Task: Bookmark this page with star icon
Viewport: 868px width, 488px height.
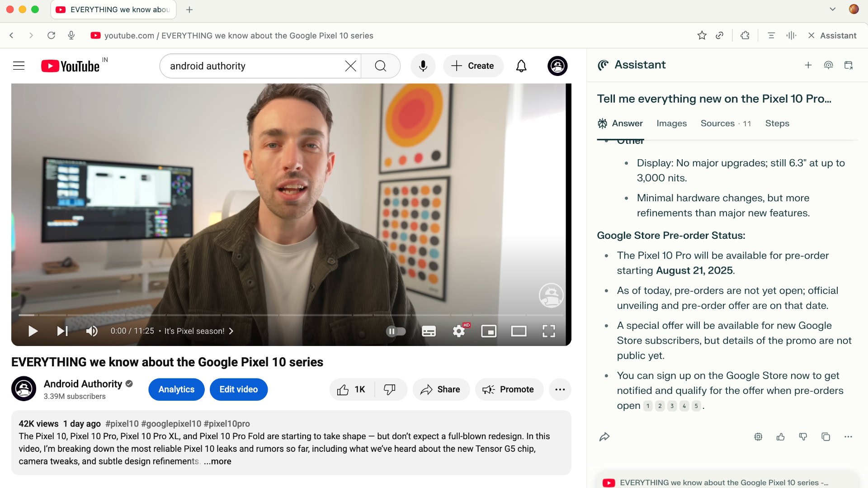Action: (x=702, y=35)
